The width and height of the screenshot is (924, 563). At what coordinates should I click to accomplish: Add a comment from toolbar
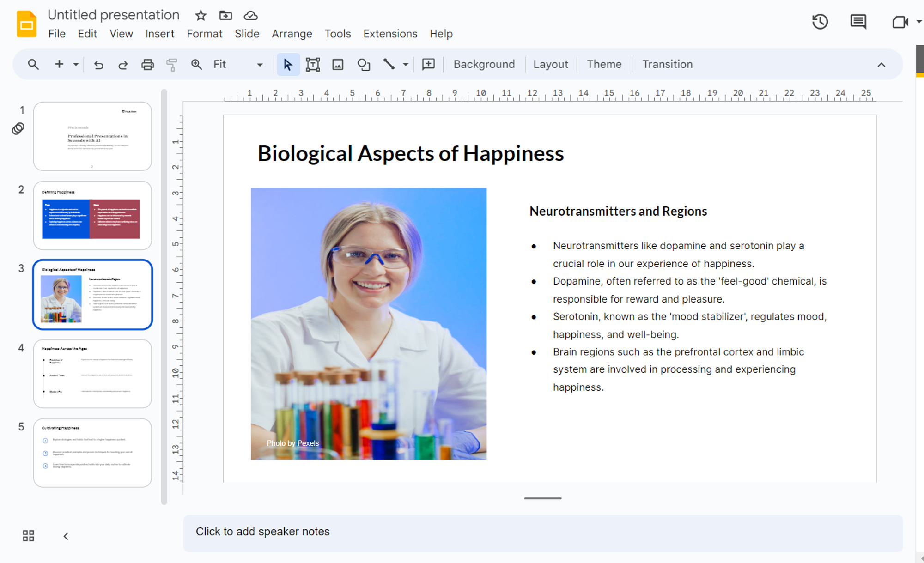click(428, 64)
